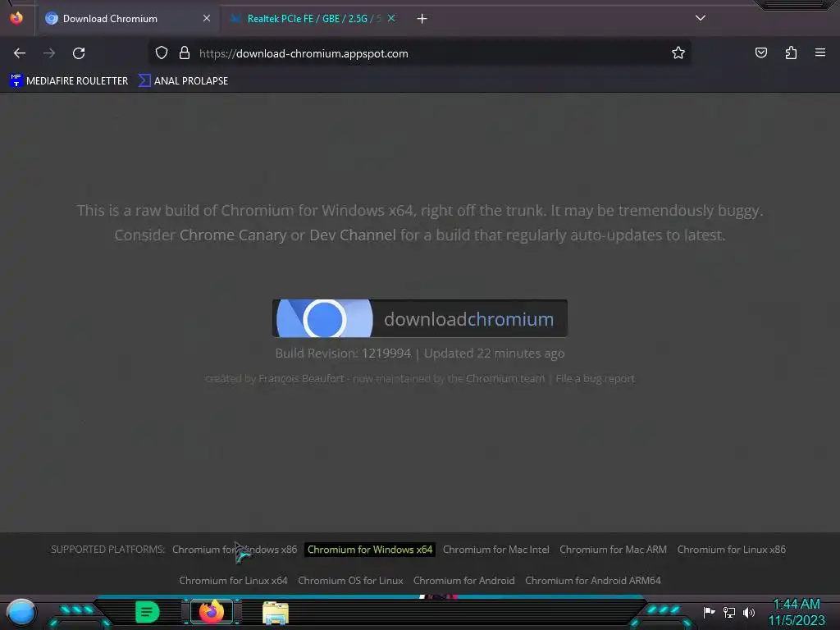840x630 pixels.
Task: Open Firefox application hamburger menu
Action: point(820,52)
